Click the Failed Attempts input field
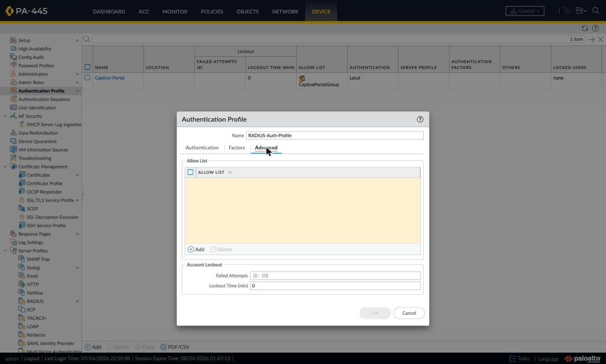 click(335, 275)
